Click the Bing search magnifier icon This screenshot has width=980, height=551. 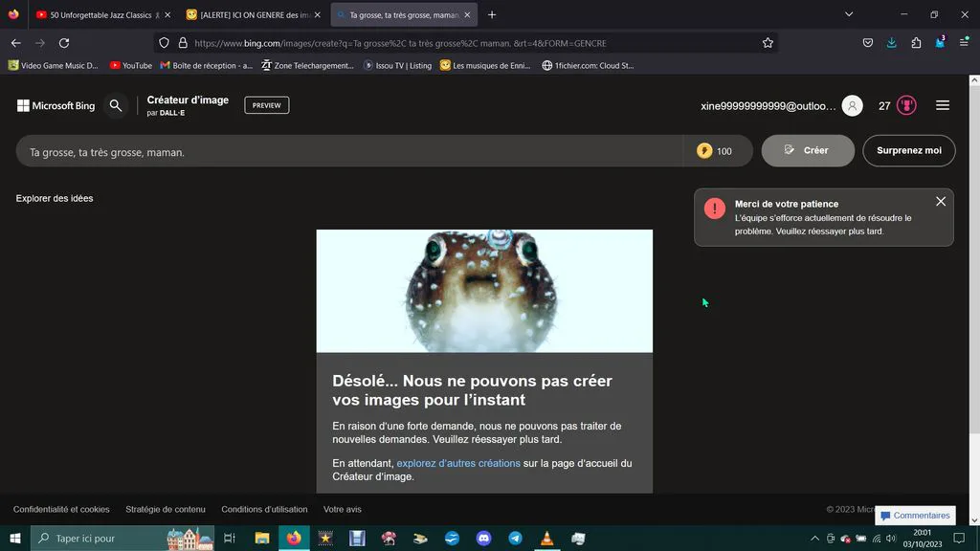click(116, 105)
